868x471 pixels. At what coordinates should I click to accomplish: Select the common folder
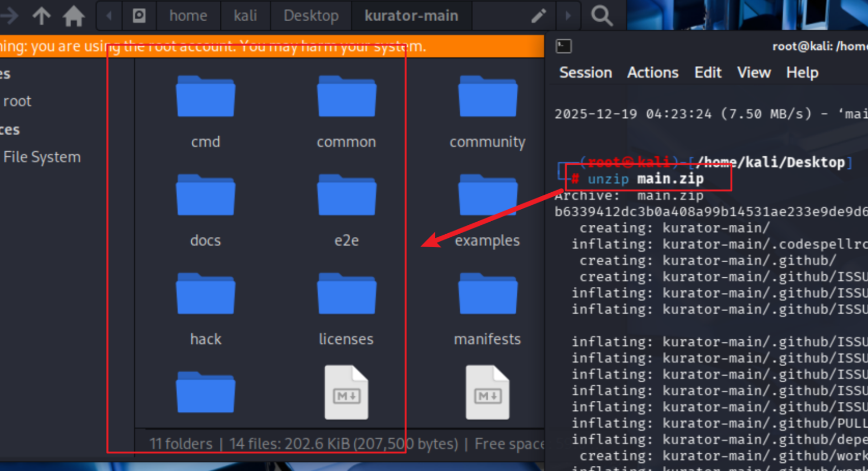tap(346, 112)
